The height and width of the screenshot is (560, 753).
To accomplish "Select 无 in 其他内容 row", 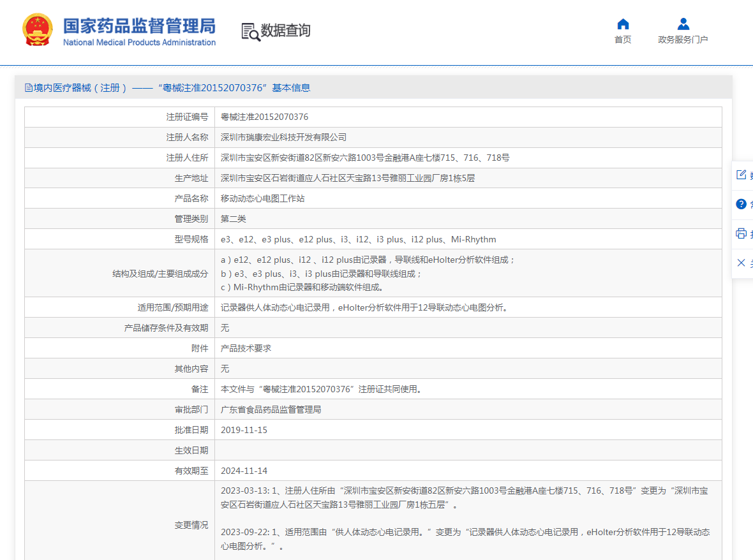I will (x=225, y=369).
